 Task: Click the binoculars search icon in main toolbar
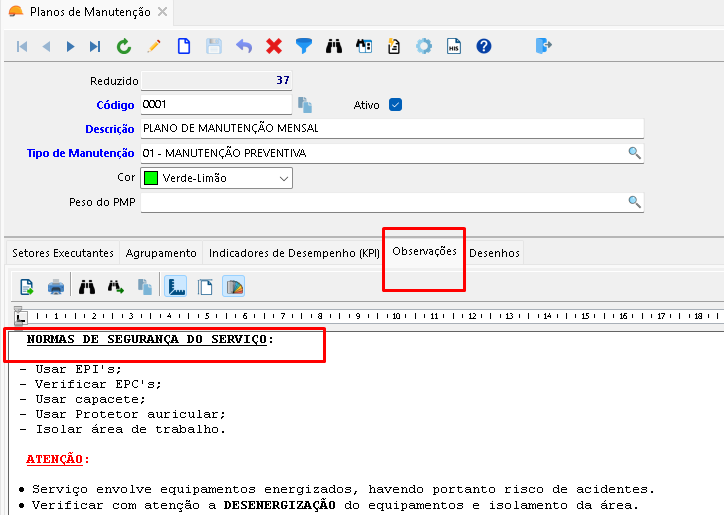[335, 46]
